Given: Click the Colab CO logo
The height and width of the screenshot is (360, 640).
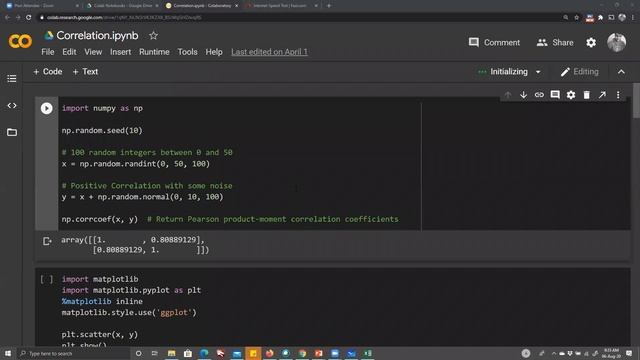Looking at the screenshot, I should pyautogui.click(x=20, y=41).
